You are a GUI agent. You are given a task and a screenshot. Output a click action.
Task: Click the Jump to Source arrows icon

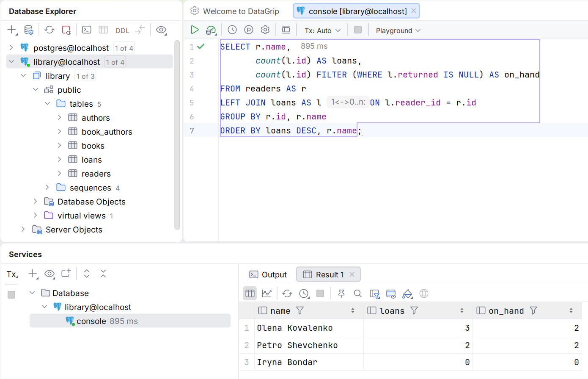[140, 30]
